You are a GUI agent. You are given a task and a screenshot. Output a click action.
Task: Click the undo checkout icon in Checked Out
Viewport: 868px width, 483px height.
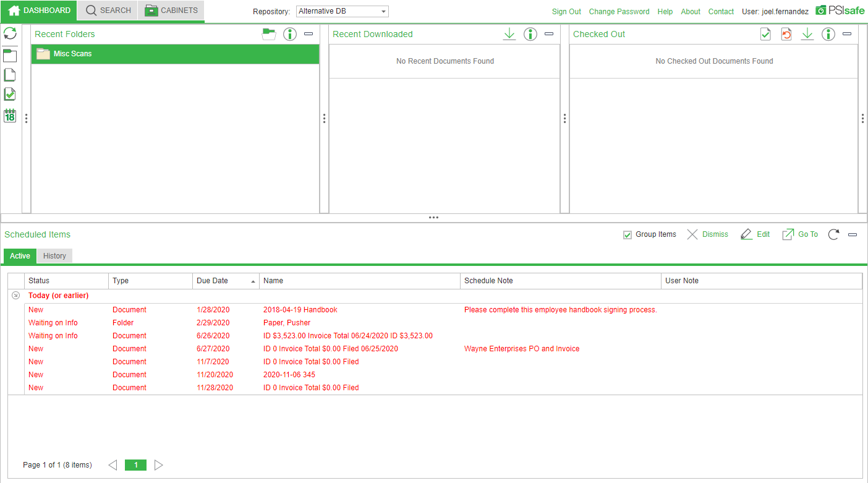[x=786, y=34]
